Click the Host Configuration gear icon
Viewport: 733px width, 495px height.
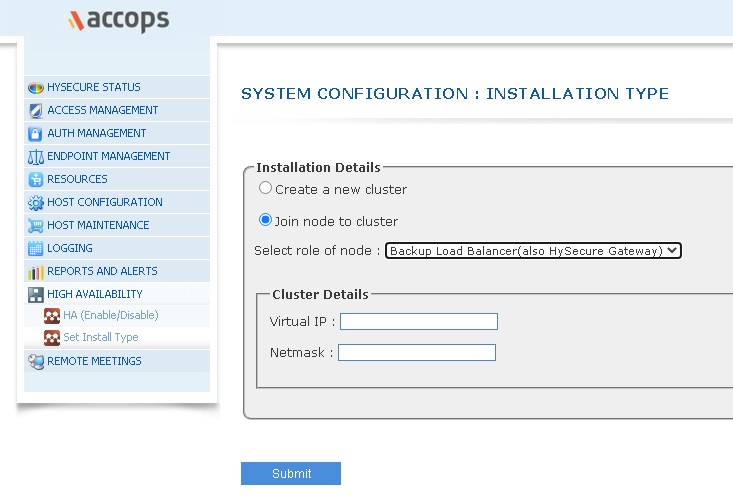pos(36,202)
